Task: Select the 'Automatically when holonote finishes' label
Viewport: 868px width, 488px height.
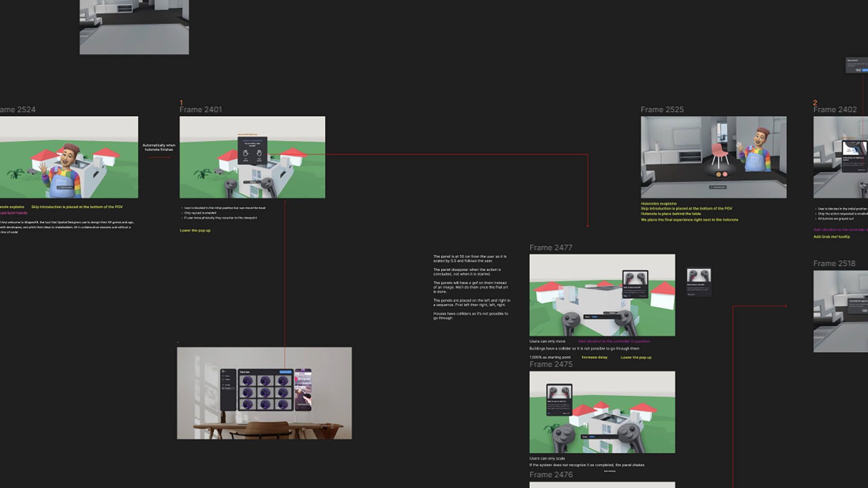Action: coord(159,147)
